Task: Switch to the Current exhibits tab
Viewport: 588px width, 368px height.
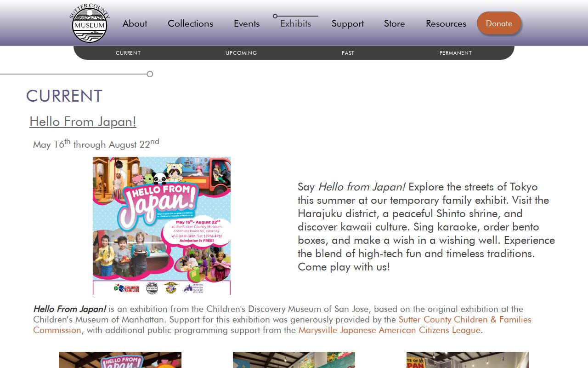Action: click(128, 53)
